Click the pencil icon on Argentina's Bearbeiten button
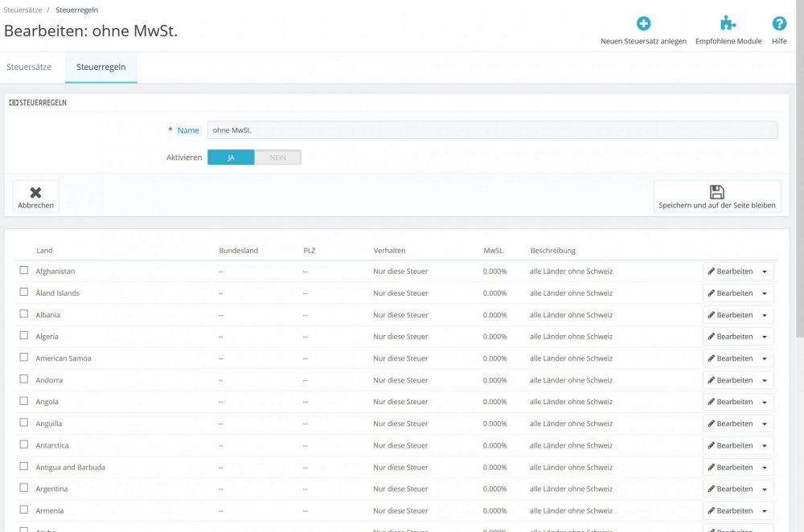 tap(712, 489)
